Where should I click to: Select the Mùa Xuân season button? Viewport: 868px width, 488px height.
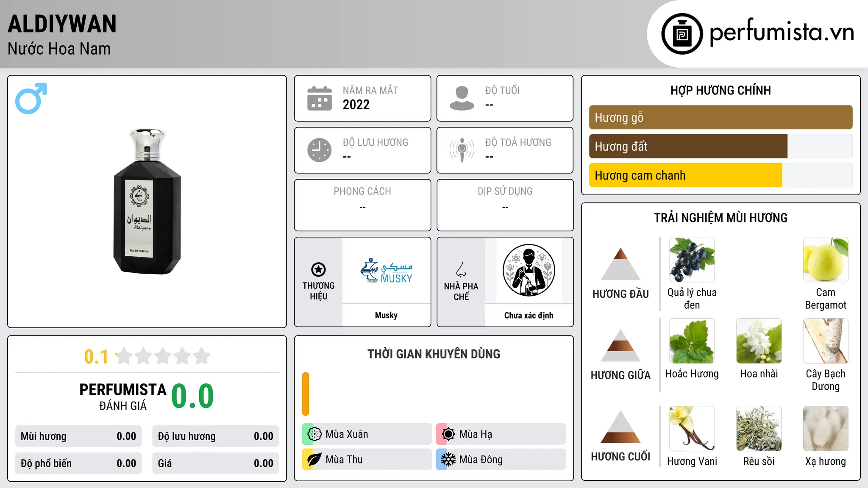[367, 434]
